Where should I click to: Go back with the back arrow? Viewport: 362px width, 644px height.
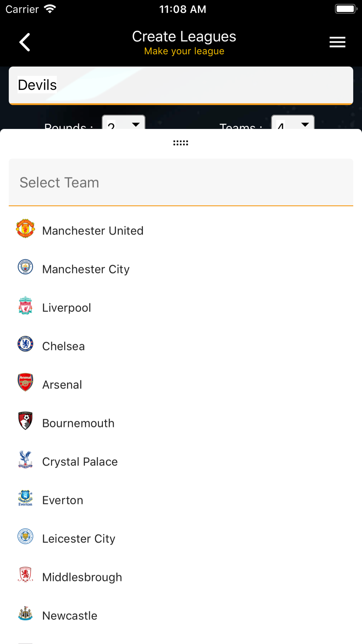coord(25,42)
